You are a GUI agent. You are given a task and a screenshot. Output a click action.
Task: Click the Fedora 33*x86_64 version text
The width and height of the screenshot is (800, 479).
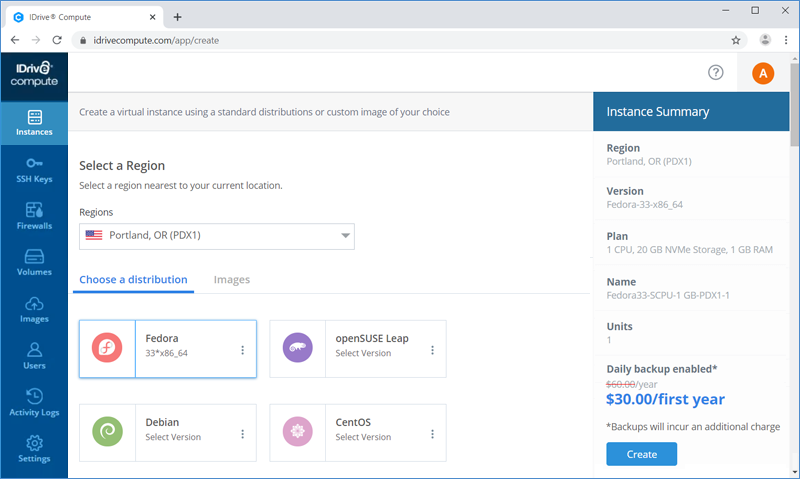pyautogui.click(x=166, y=353)
